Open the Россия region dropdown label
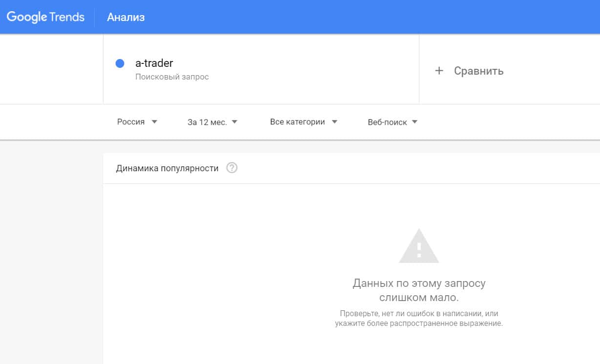Image resolution: width=600 pixels, height=364 pixels. pyautogui.click(x=131, y=122)
